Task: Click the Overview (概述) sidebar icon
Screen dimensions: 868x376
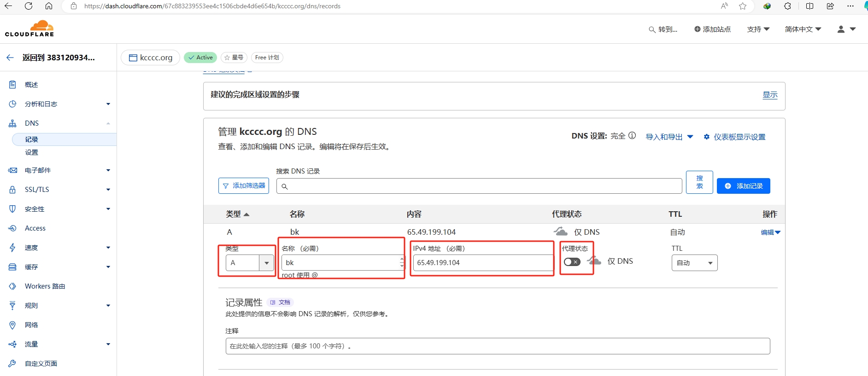Action: point(12,84)
